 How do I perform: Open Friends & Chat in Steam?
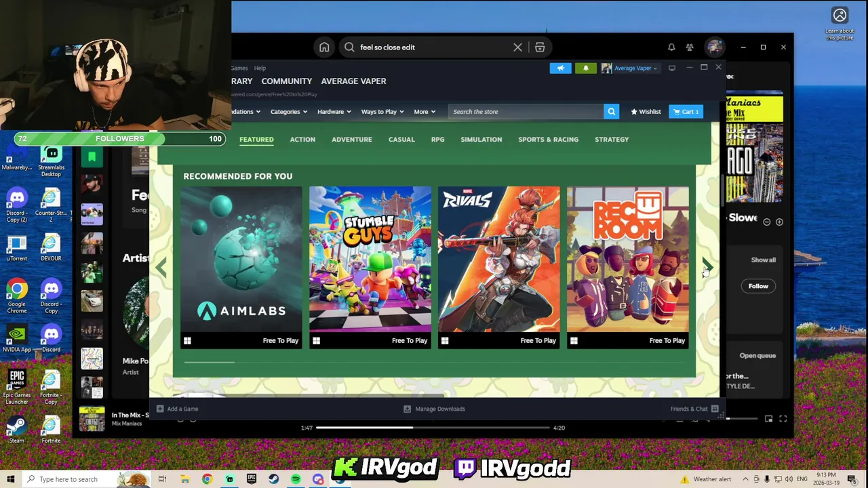(694, 409)
